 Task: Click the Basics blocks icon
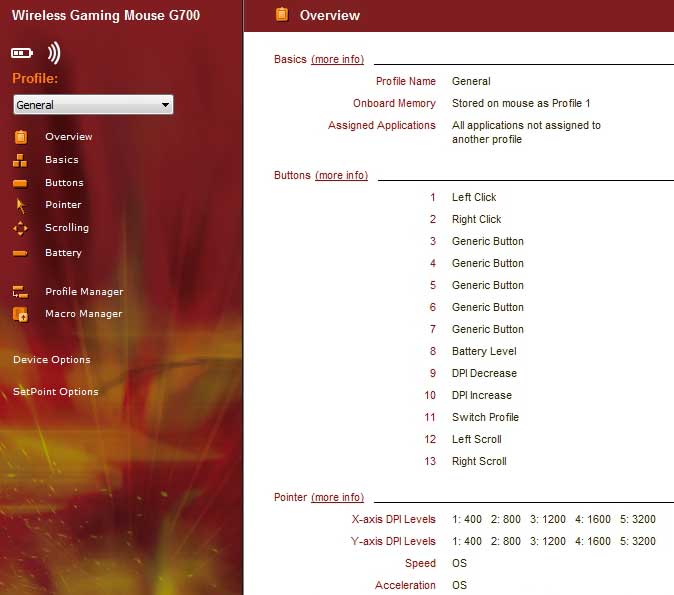[x=20, y=160]
